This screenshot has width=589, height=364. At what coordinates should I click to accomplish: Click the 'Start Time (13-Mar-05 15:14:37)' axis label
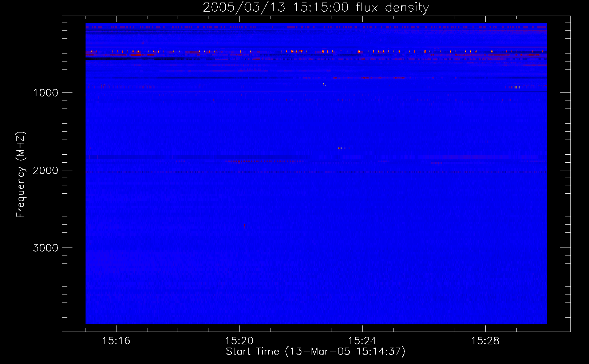coord(316,352)
